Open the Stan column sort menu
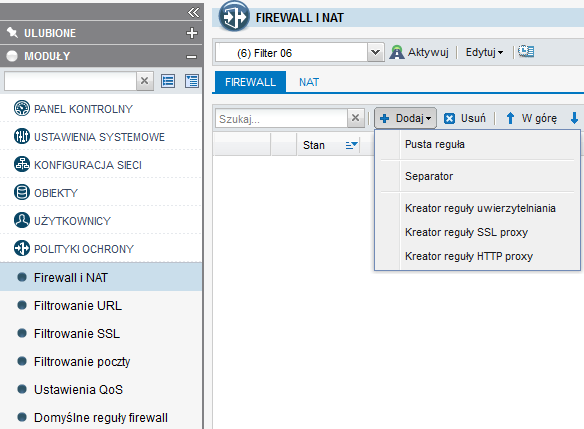This screenshot has height=429, width=584. click(352, 145)
